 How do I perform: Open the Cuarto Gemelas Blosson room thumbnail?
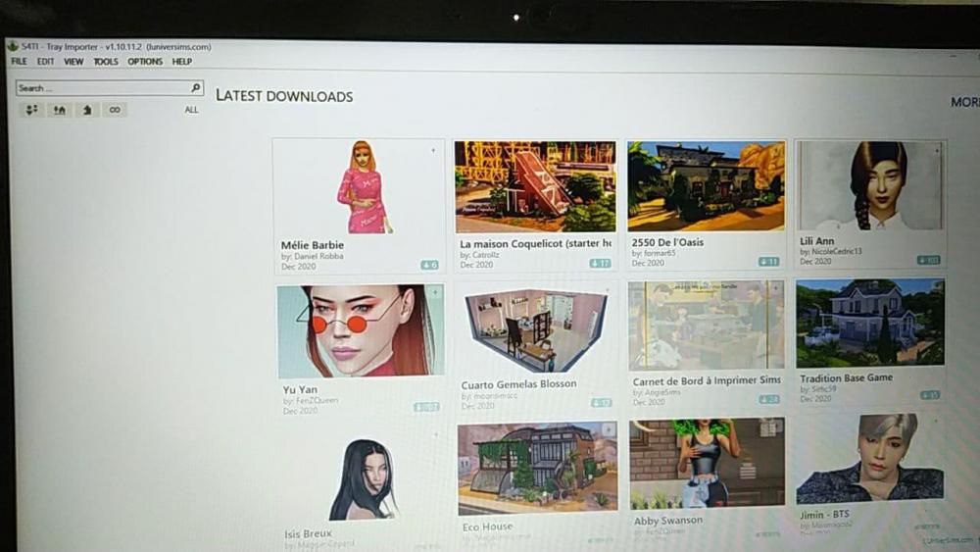pos(536,330)
